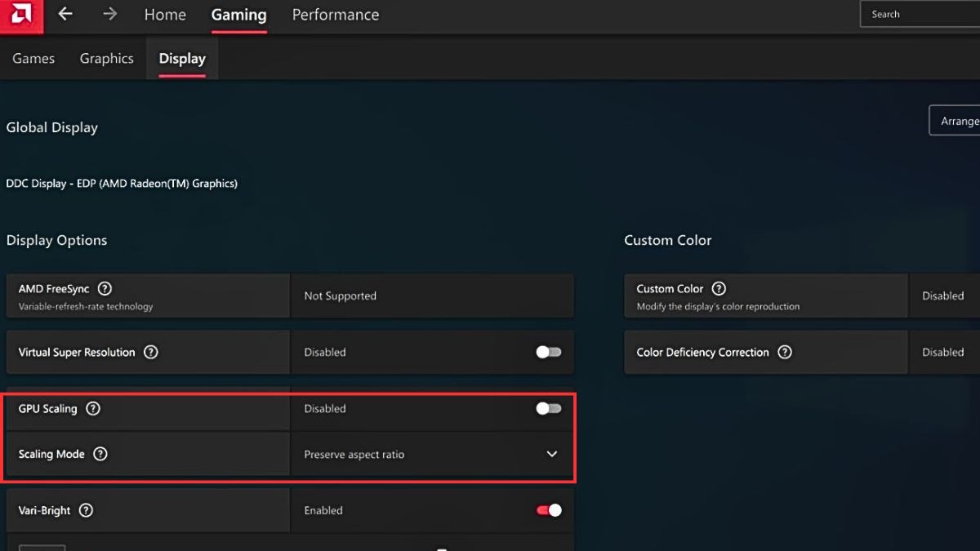Open help for AMD FreeSync
The height and width of the screenshot is (551, 980).
(x=105, y=289)
